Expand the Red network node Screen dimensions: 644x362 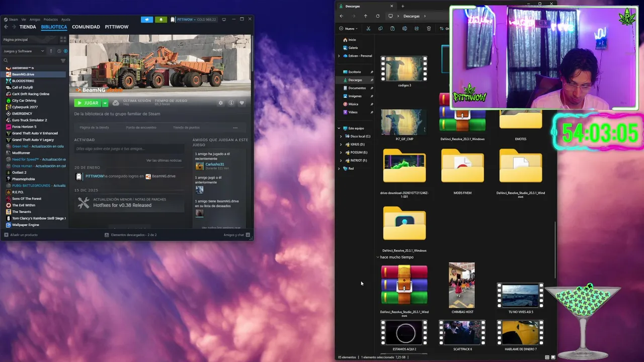(x=339, y=168)
